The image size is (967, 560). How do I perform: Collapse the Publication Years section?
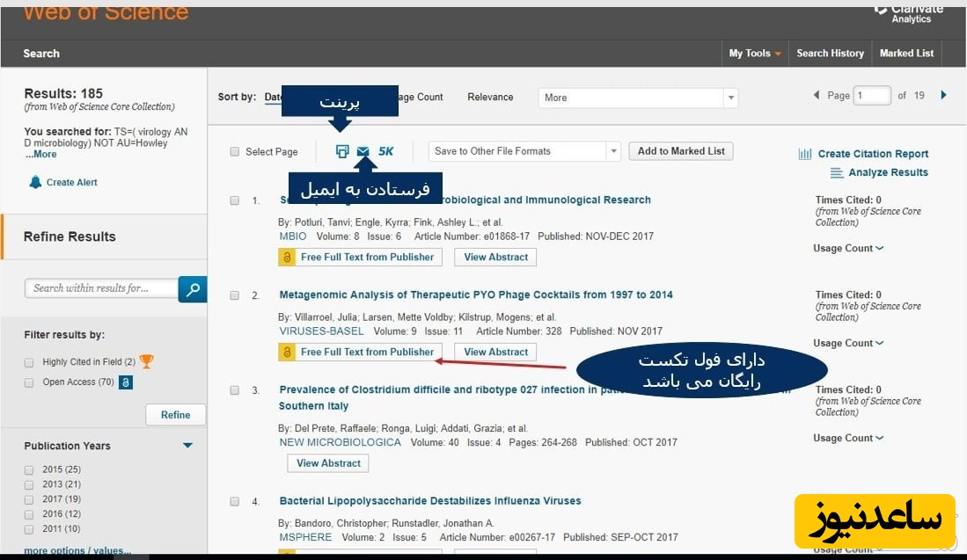tap(187, 445)
